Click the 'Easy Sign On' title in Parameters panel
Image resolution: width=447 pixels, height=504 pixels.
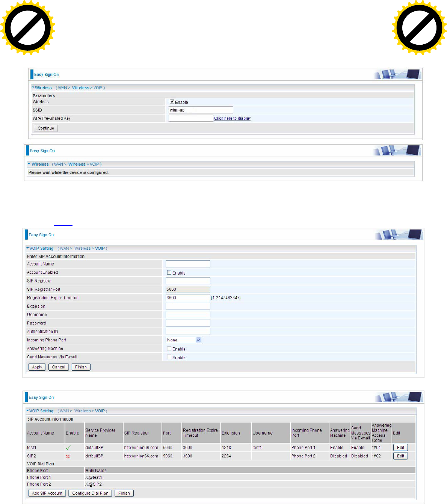46,74
